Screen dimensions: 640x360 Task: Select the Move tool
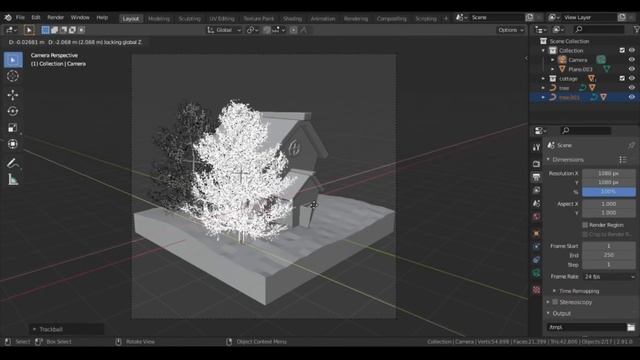click(13, 95)
